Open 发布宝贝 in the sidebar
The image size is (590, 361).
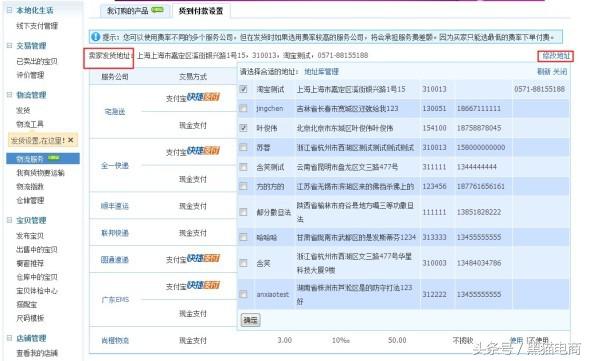point(30,236)
